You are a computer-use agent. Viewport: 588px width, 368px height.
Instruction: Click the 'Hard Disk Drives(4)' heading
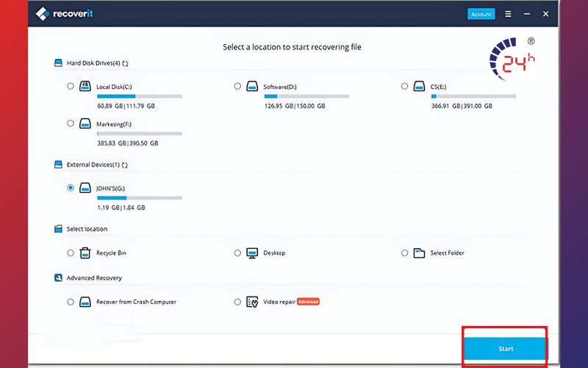(93, 63)
